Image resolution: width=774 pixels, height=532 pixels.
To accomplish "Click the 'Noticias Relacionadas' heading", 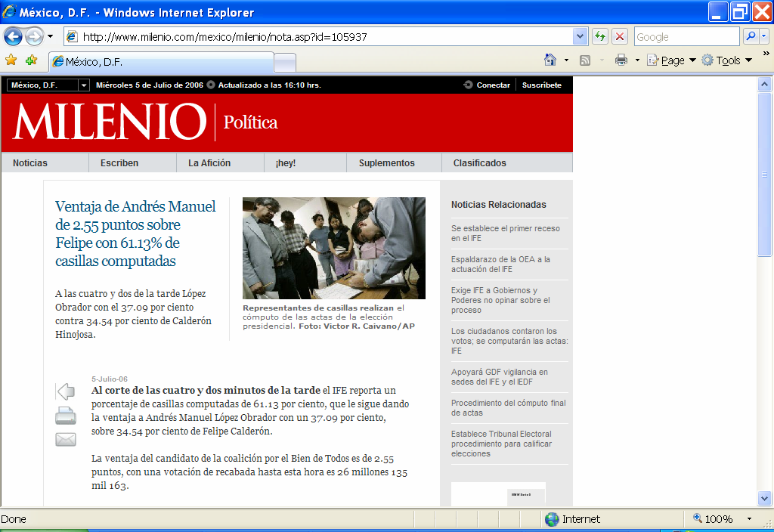I will tap(499, 204).
